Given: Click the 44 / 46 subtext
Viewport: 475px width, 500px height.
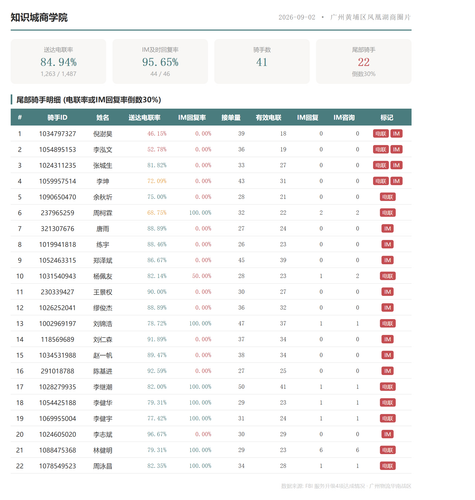Looking at the screenshot, I should coord(160,74).
